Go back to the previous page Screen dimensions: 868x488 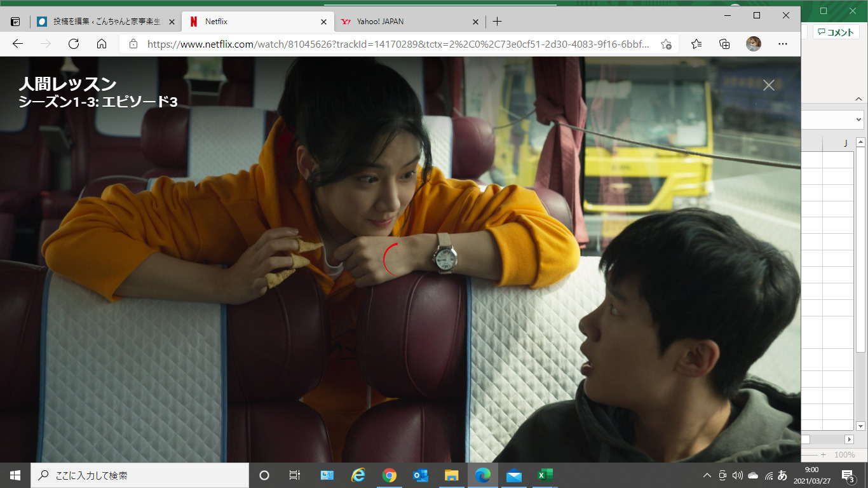coord(18,44)
